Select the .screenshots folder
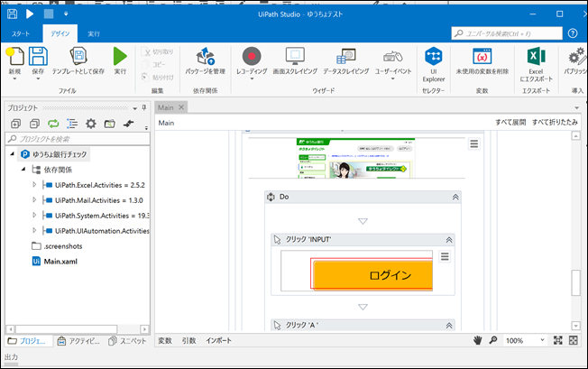 coord(57,246)
